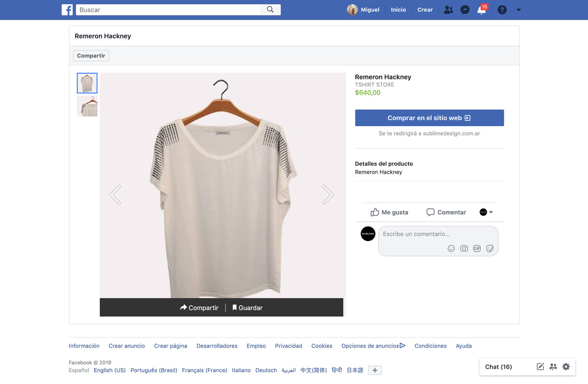Click the help question mark icon
Viewport: 588px width, 384px height.
[x=502, y=10]
